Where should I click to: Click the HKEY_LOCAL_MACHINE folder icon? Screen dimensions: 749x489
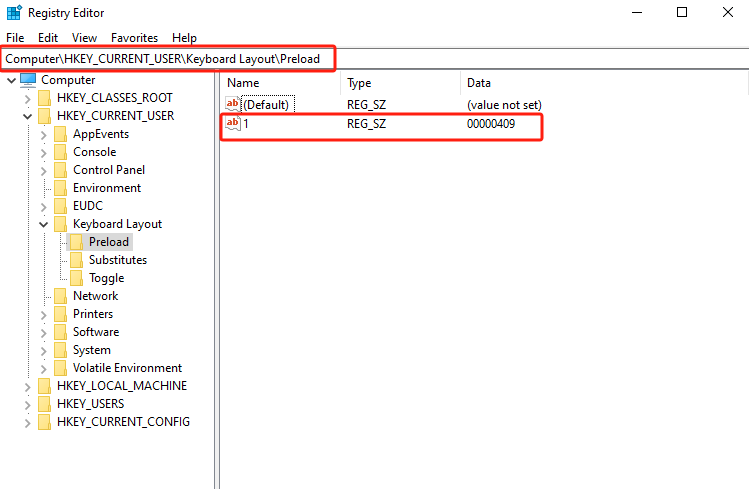44,386
